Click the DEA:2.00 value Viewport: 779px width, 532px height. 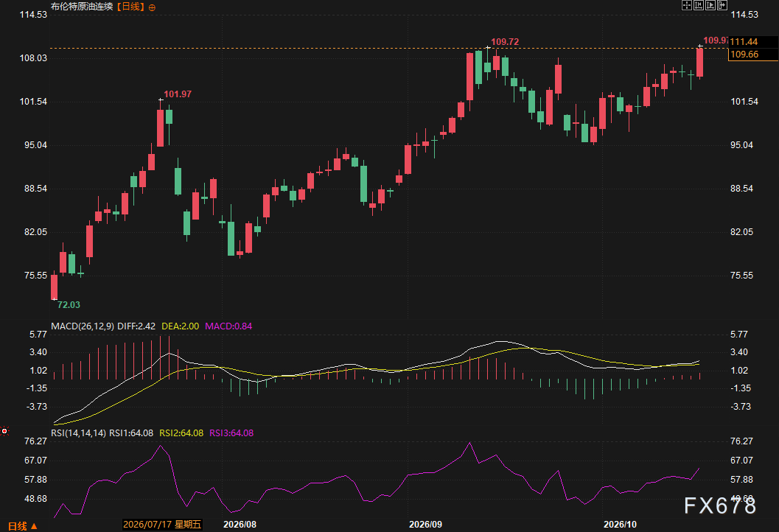point(181,326)
